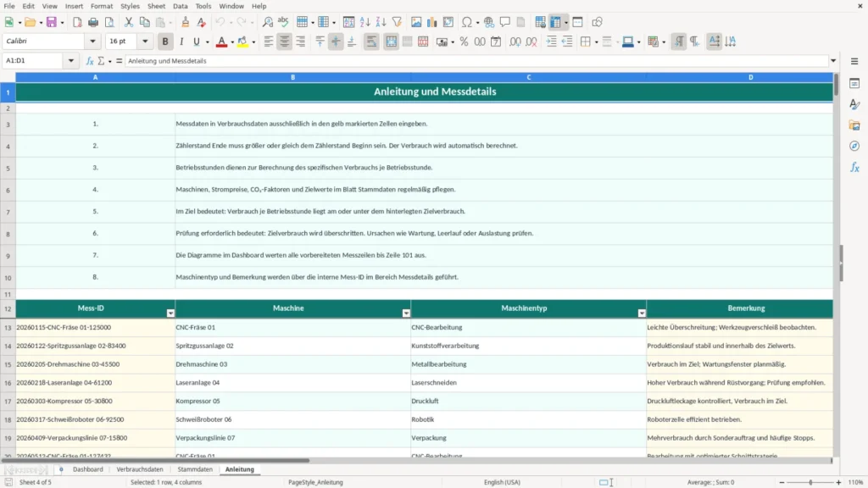
Task: Toggle Underline formatting
Action: tap(196, 42)
